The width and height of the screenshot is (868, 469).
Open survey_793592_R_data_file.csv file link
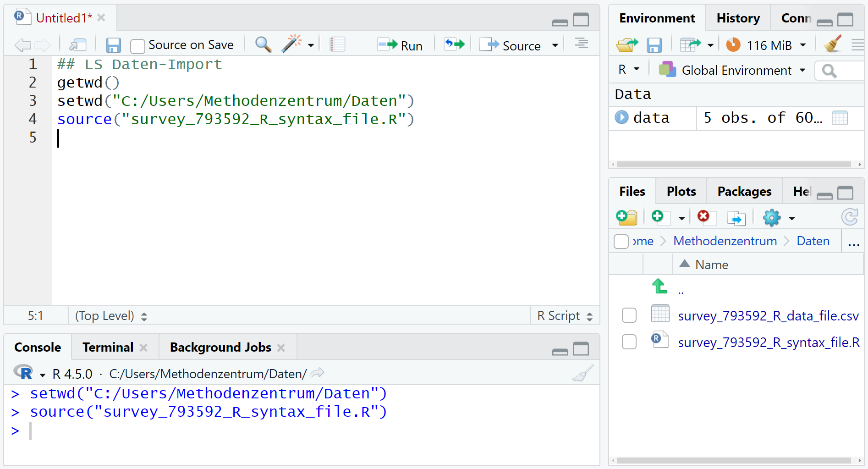tap(768, 316)
